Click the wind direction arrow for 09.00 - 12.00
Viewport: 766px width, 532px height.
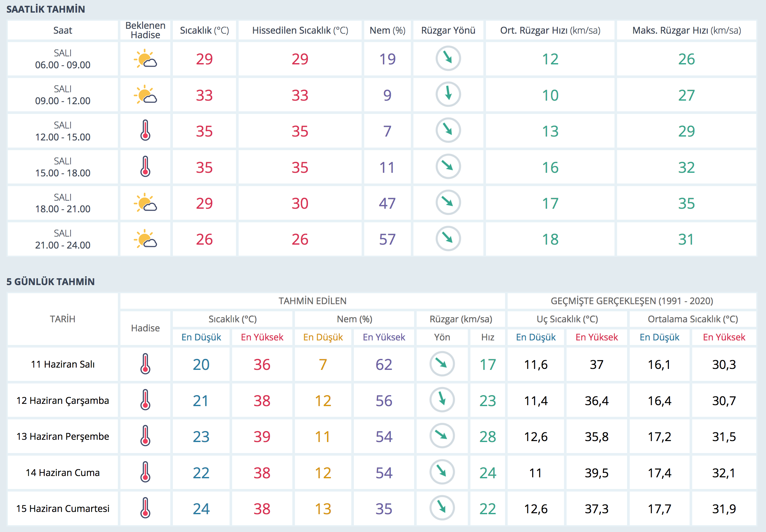(448, 94)
